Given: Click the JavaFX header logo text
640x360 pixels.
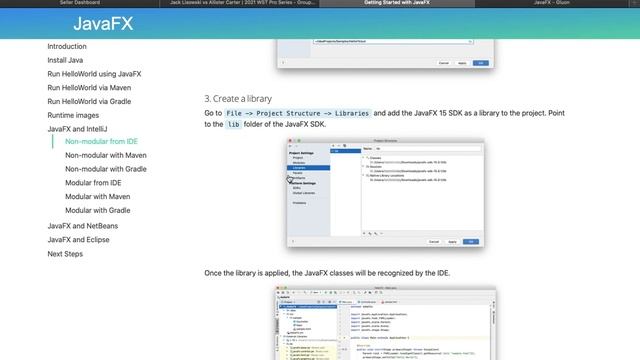Looking at the screenshot, I should (103, 24).
